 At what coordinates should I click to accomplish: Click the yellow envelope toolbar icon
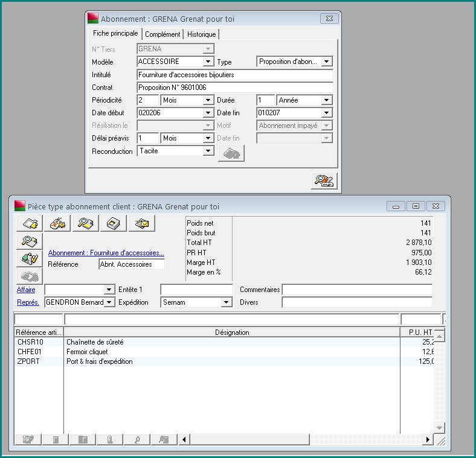[x=142, y=223]
